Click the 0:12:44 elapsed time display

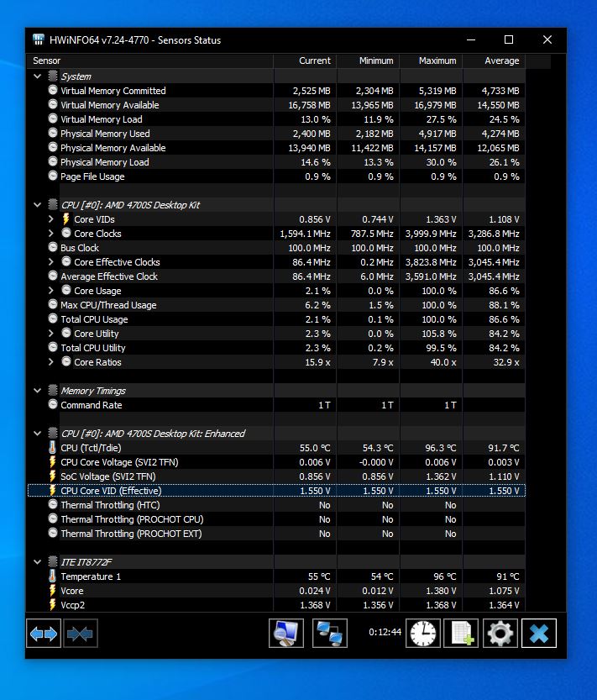point(385,632)
